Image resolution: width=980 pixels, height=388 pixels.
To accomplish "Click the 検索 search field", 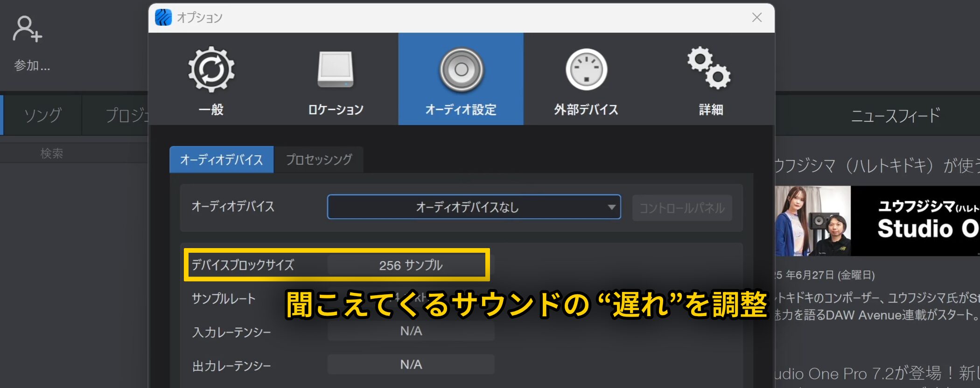I will tap(51, 153).
